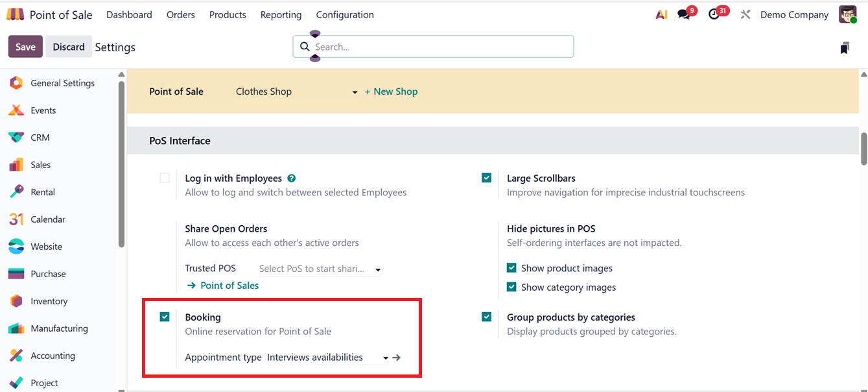Screen dimensions: 868x392
Task: Expand the Clothes Shop dropdown
Action: pyautogui.click(x=355, y=92)
